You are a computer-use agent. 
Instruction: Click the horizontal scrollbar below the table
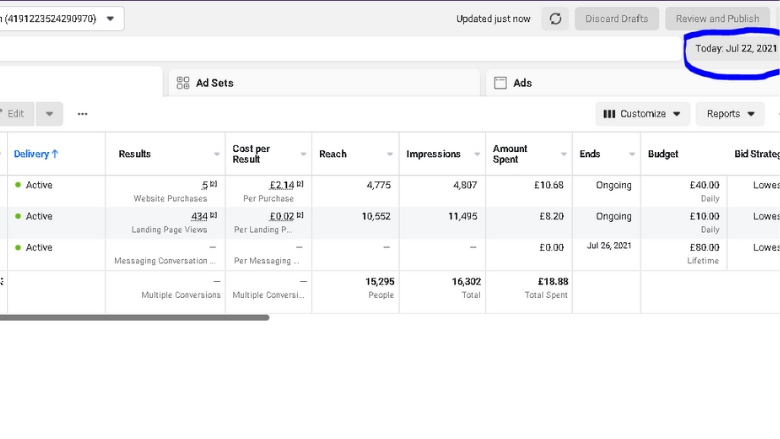[134, 317]
